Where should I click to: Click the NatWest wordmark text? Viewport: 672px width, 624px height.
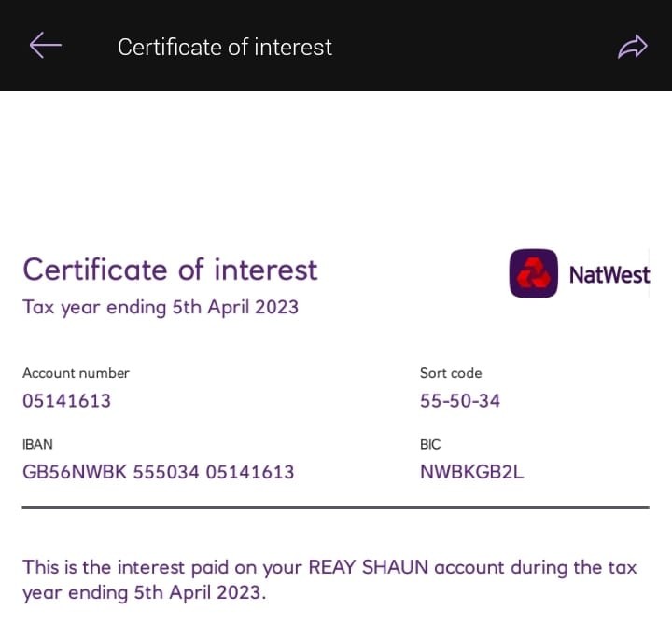coord(609,274)
